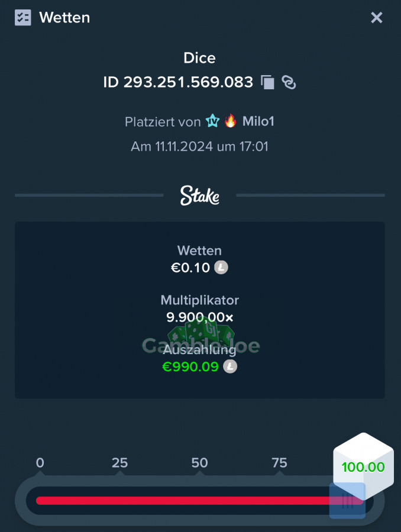Click the dice slider handle
This screenshot has height=532, width=401.
(347, 501)
